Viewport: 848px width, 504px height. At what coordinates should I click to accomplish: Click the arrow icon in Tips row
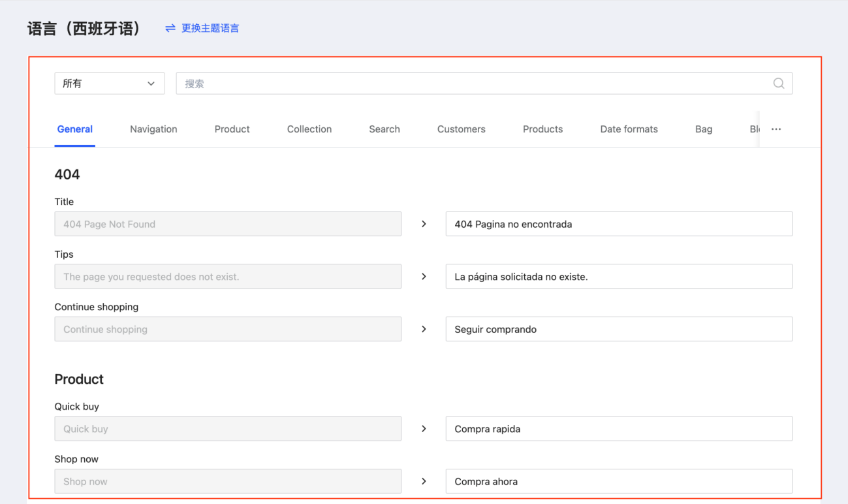pyautogui.click(x=424, y=277)
